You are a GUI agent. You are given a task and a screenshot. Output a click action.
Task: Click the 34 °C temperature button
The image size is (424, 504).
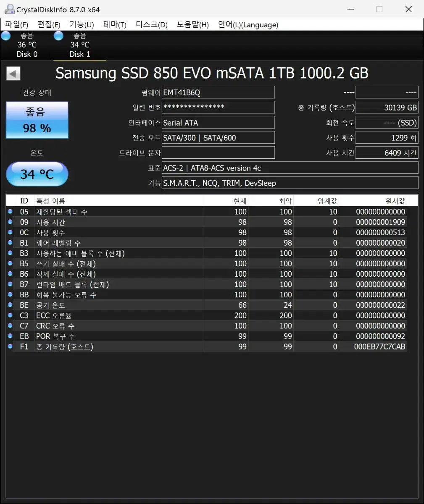37,174
